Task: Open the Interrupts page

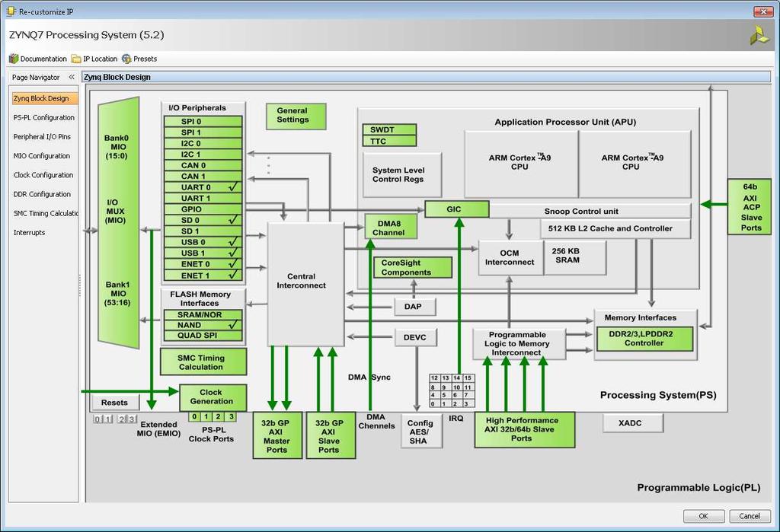Action: coord(29,232)
